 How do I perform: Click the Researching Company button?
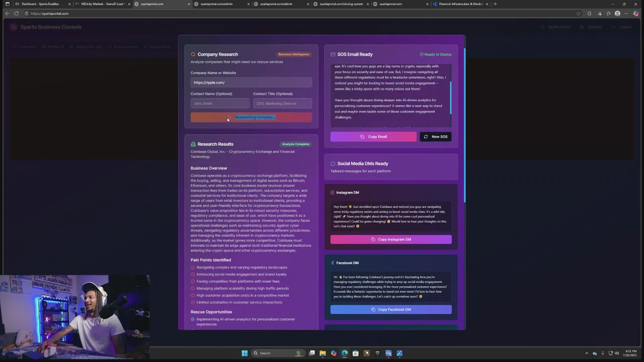[x=251, y=117]
